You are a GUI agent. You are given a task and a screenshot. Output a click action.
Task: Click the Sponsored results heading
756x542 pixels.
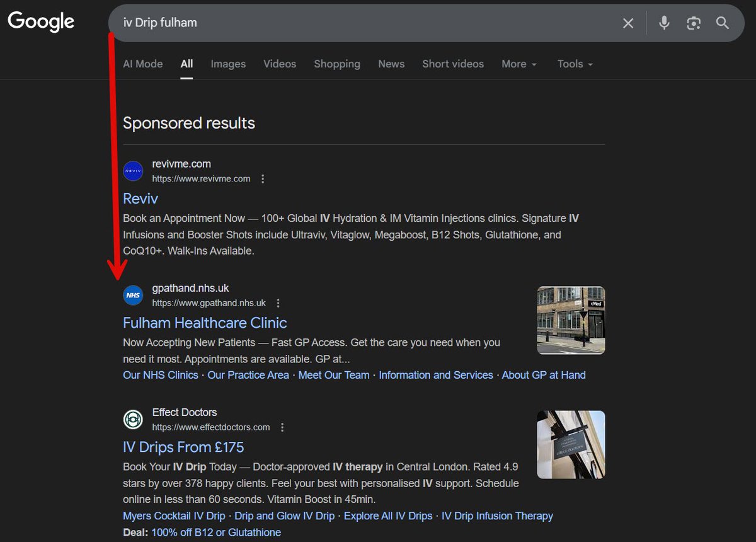coord(189,123)
